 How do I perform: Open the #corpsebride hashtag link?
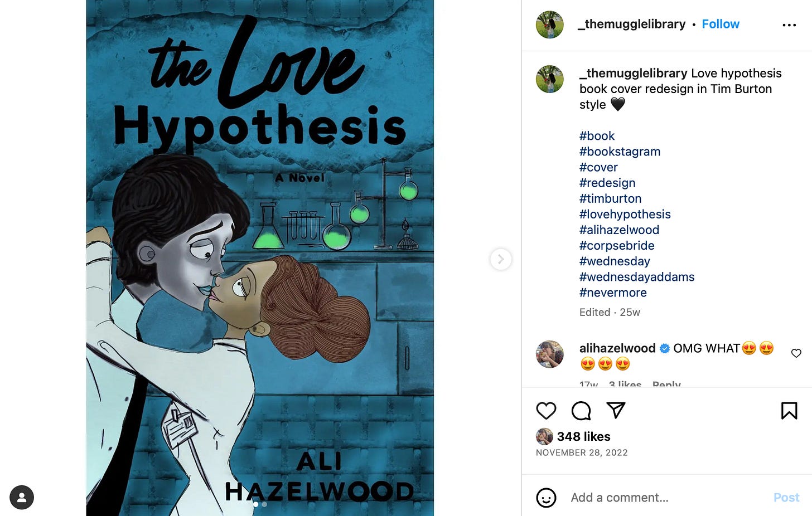coord(617,245)
